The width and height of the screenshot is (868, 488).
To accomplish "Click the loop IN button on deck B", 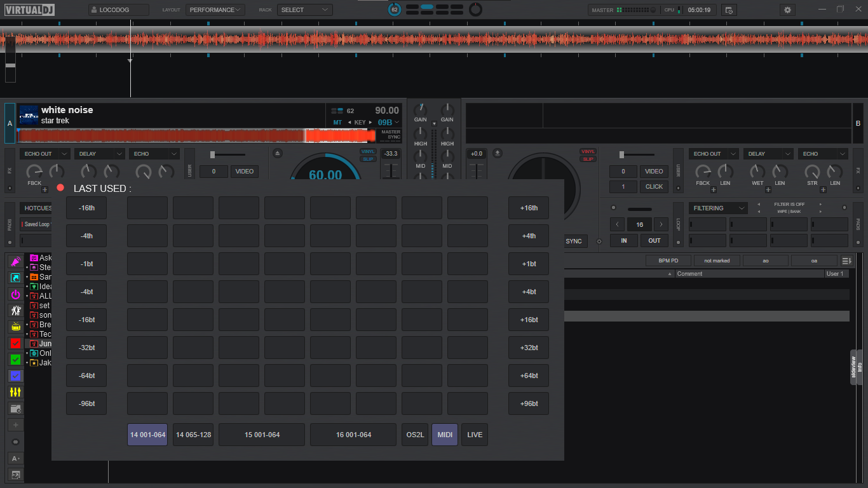I will coord(624,241).
